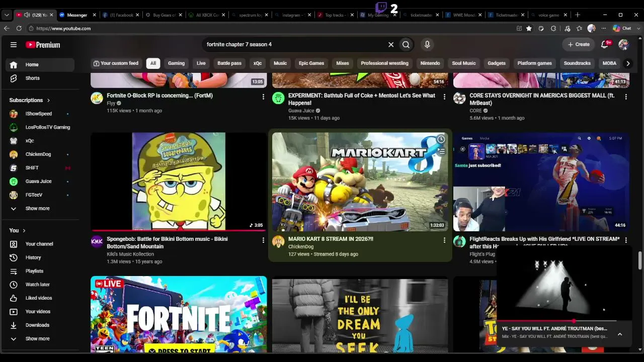Viewport: 644px width, 362px height.
Task: Open the Guava Juice channel link under Bathtub video
Action: (x=301, y=111)
